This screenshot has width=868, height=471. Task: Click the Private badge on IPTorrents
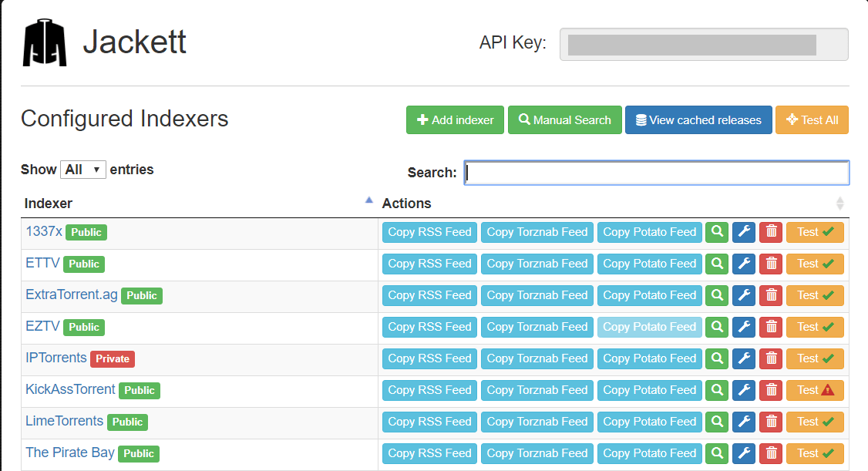[x=113, y=358]
